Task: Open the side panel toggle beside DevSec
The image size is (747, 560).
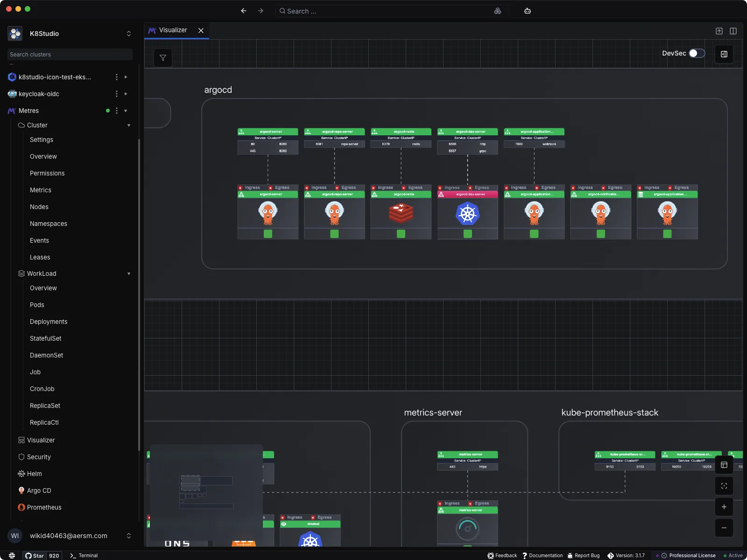Action: pyautogui.click(x=724, y=54)
